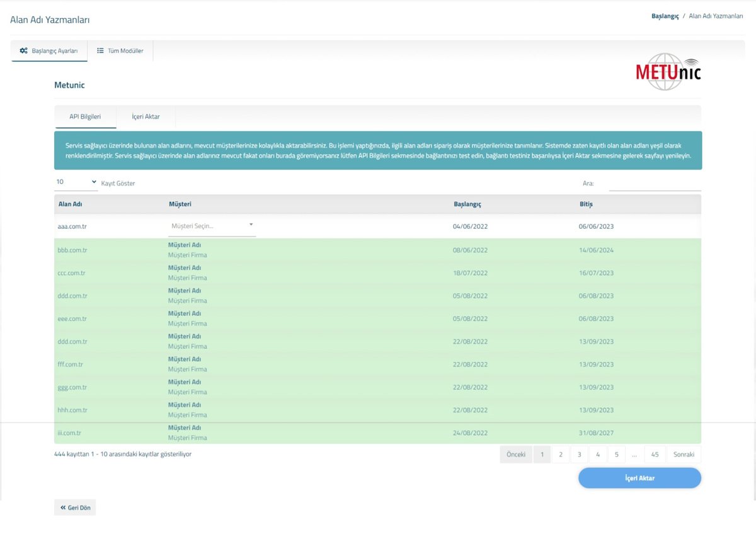Click the Başlangıç breadcrumb link
The height and width of the screenshot is (536, 756).
click(x=665, y=16)
